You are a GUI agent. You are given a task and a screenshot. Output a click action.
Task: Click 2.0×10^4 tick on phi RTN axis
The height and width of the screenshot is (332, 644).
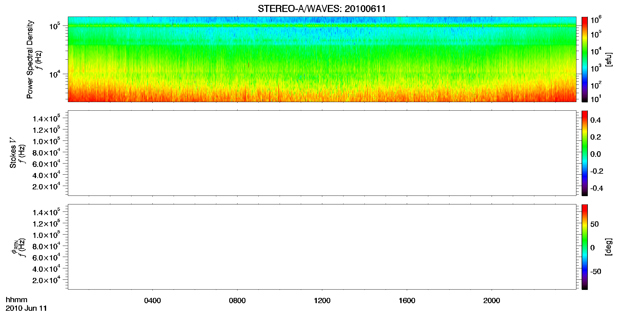[46, 280]
